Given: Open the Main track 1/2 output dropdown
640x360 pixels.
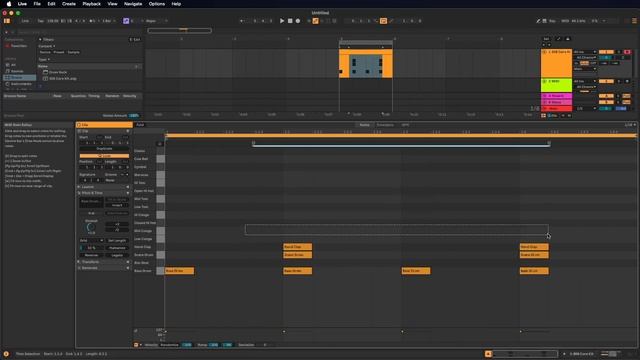Looking at the screenshot, I should click(x=586, y=109).
